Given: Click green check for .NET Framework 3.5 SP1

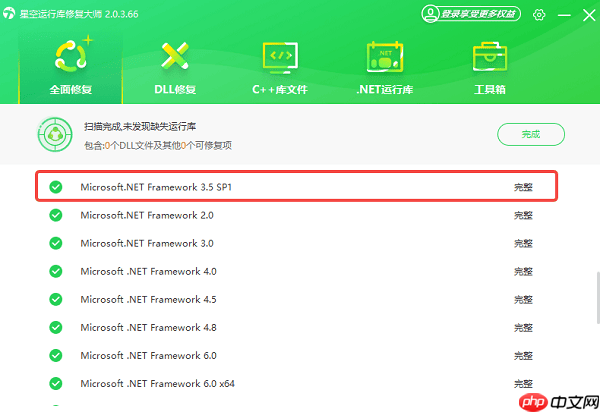Looking at the screenshot, I should click(56, 187).
